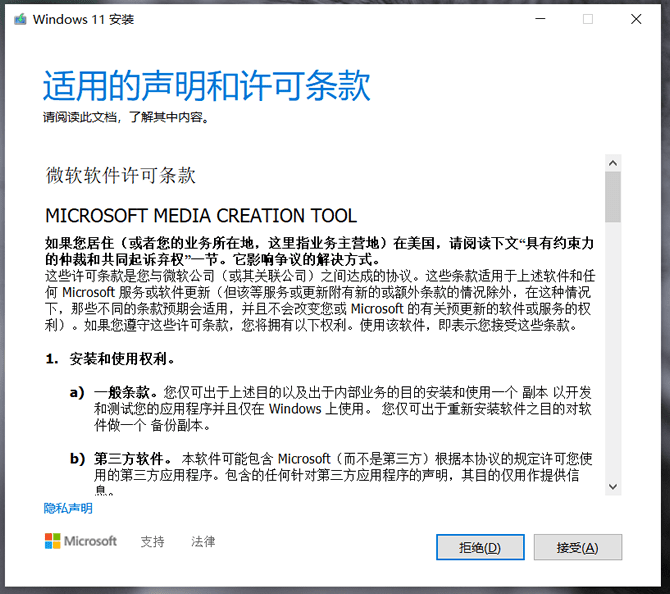
Task: Decline the terms with 拒绝(D)
Action: point(480,547)
